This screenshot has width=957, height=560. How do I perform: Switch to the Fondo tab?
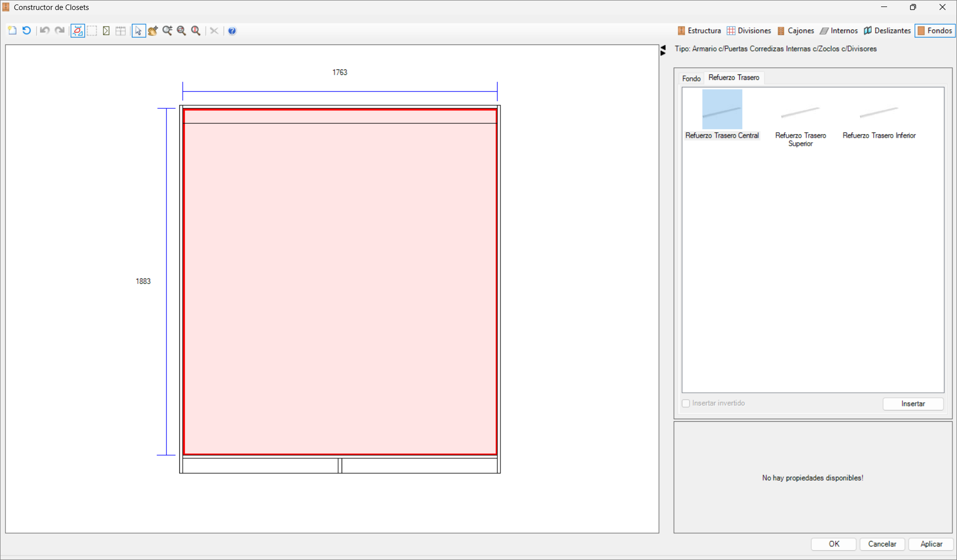[691, 78]
